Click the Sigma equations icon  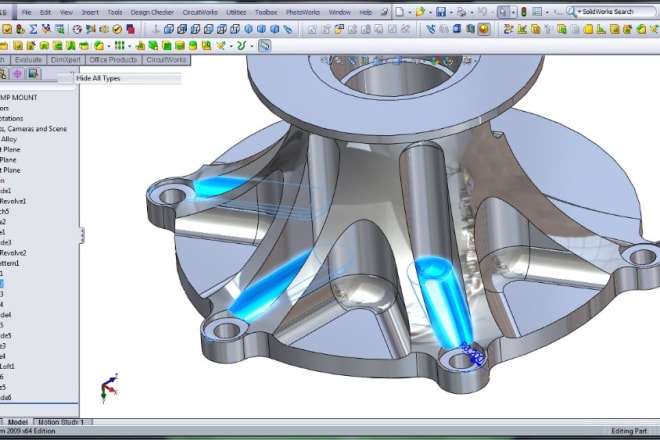pos(33,29)
